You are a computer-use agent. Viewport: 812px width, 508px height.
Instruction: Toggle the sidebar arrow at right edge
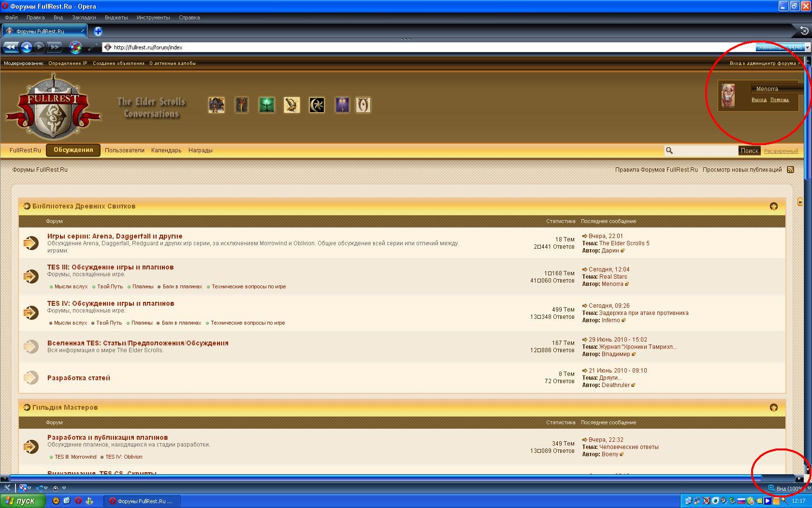[800, 202]
